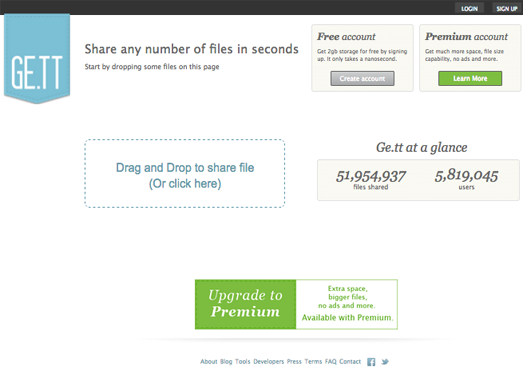This screenshot has width=523, height=375.
Task: Click the Free account heading
Action: [x=346, y=36]
